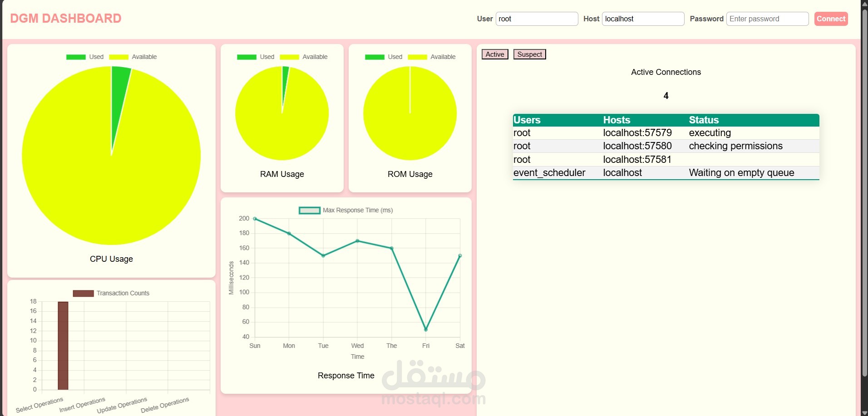The image size is (868, 416).
Task: Click the Hosts column header
Action: pyautogui.click(x=616, y=120)
